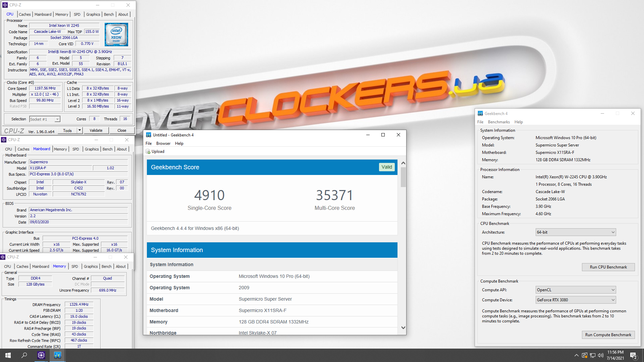
Task: Click the processor Name field Intel Xeon W 2245
Action: (64, 25)
